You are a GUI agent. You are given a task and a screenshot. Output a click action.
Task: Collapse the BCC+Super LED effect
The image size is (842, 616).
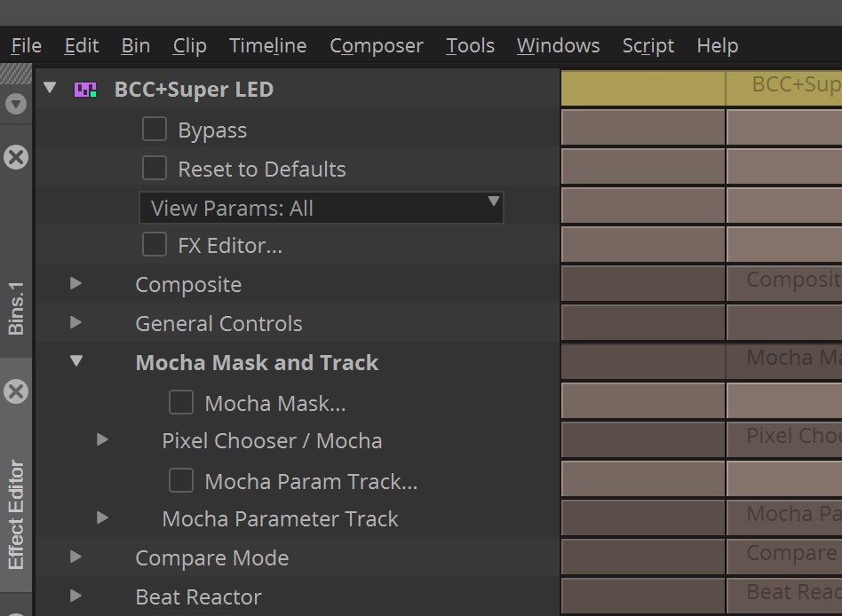(50, 88)
